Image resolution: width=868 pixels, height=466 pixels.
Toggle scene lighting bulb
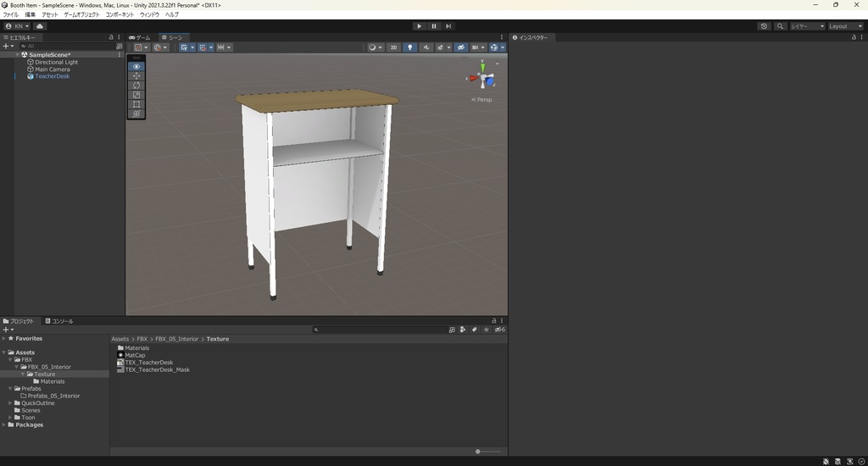(x=410, y=47)
